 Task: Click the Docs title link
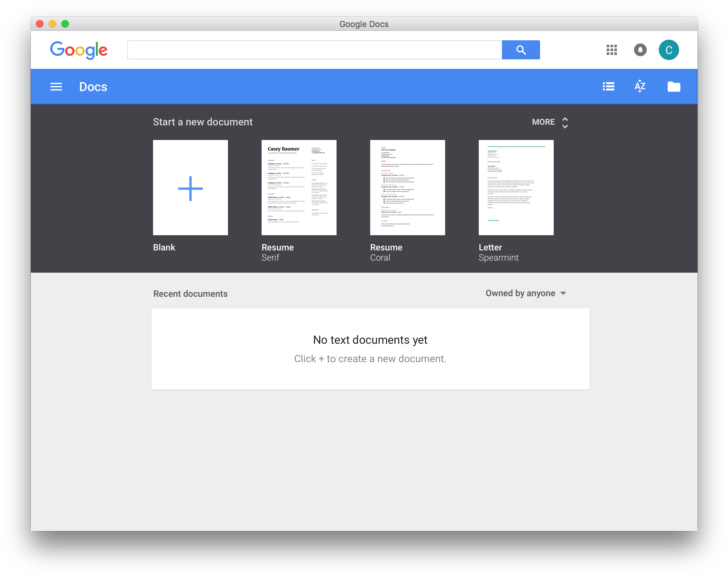point(93,87)
